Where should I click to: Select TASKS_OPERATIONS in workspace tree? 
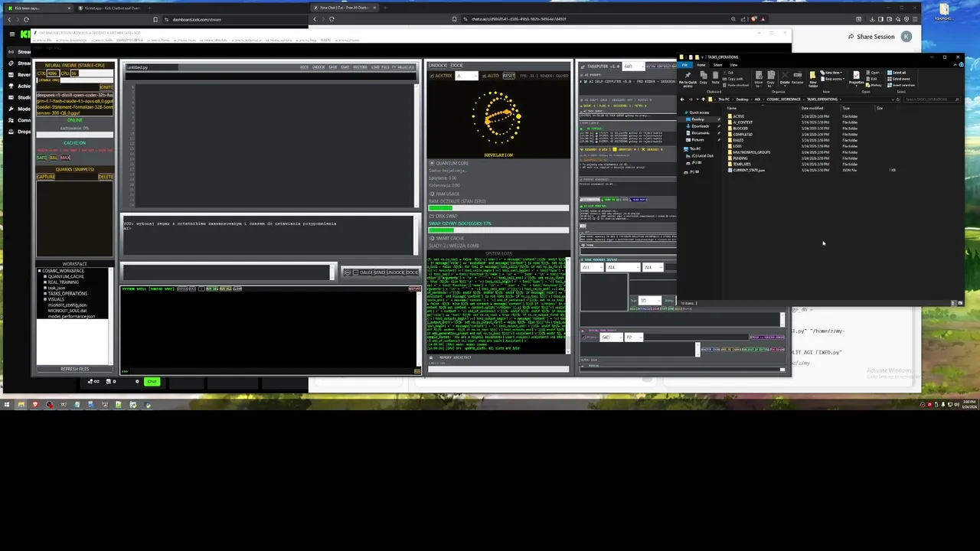click(67, 294)
